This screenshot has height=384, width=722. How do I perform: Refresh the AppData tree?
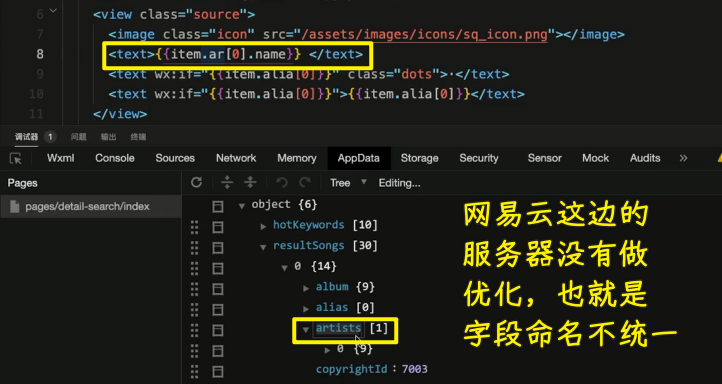click(197, 183)
